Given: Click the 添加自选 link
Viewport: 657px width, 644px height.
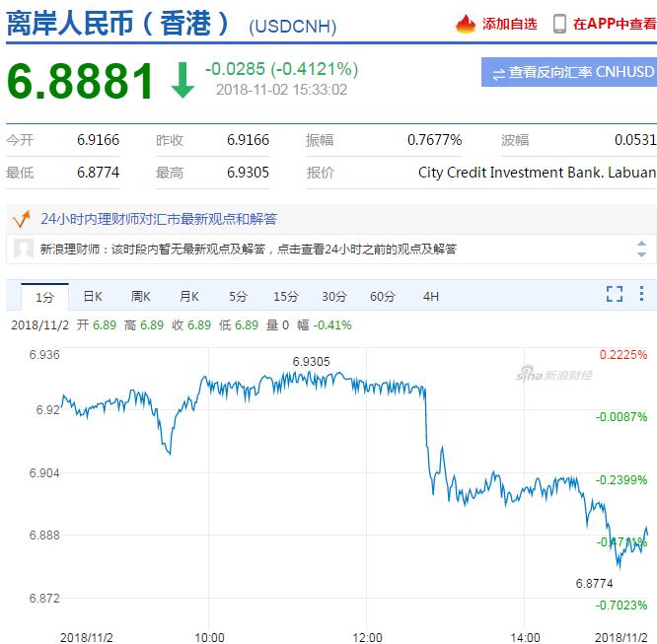Looking at the screenshot, I should click(x=509, y=24).
